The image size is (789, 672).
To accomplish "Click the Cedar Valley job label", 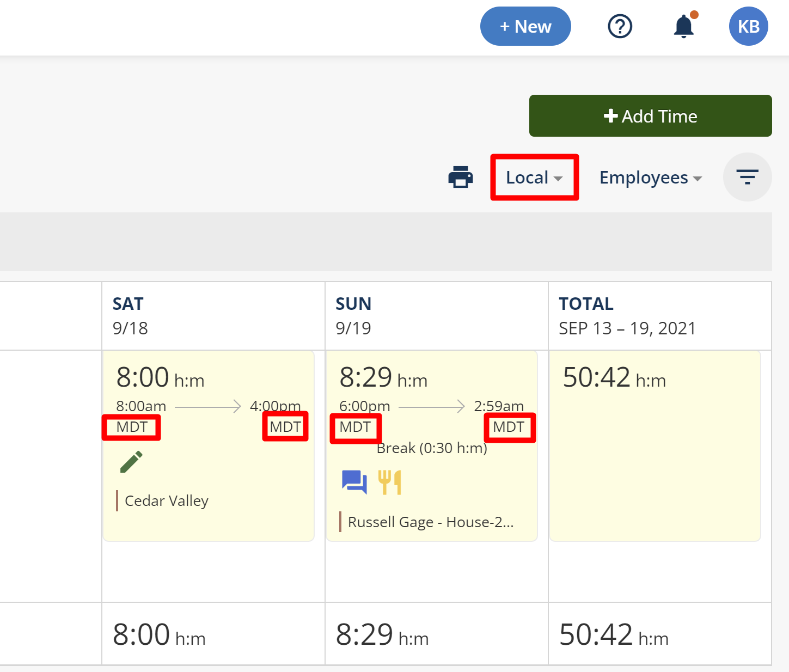I will click(x=167, y=501).
